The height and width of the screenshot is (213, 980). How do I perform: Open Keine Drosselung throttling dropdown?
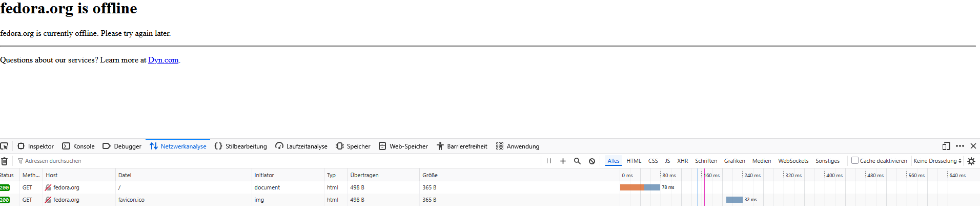(937, 161)
